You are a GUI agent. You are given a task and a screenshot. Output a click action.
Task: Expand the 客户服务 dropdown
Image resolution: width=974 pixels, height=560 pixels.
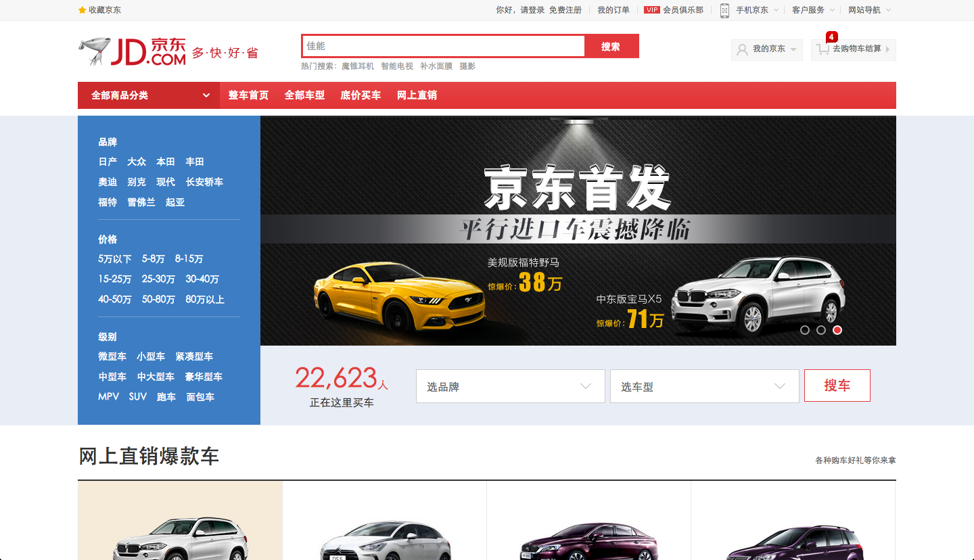[833, 10]
